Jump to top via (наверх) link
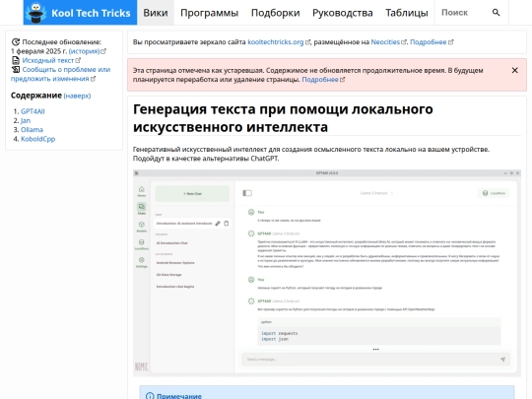The height and width of the screenshot is (399, 532). click(x=77, y=96)
